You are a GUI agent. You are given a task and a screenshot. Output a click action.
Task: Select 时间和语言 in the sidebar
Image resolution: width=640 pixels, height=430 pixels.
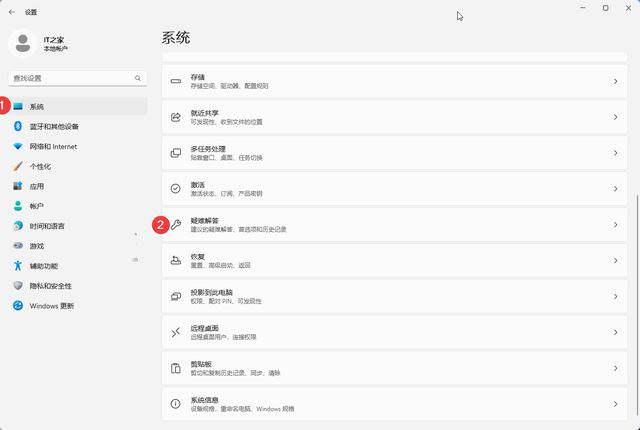point(47,226)
